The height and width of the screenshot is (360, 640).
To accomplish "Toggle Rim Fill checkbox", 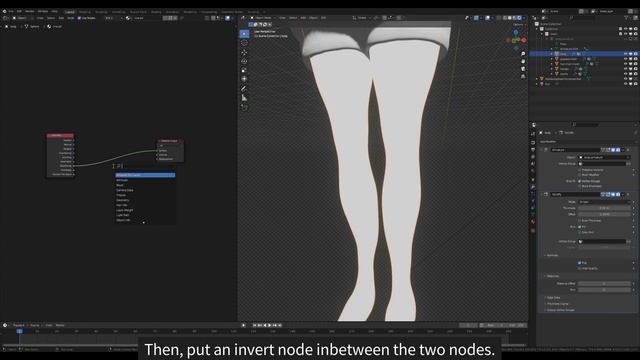I will click(580, 227).
